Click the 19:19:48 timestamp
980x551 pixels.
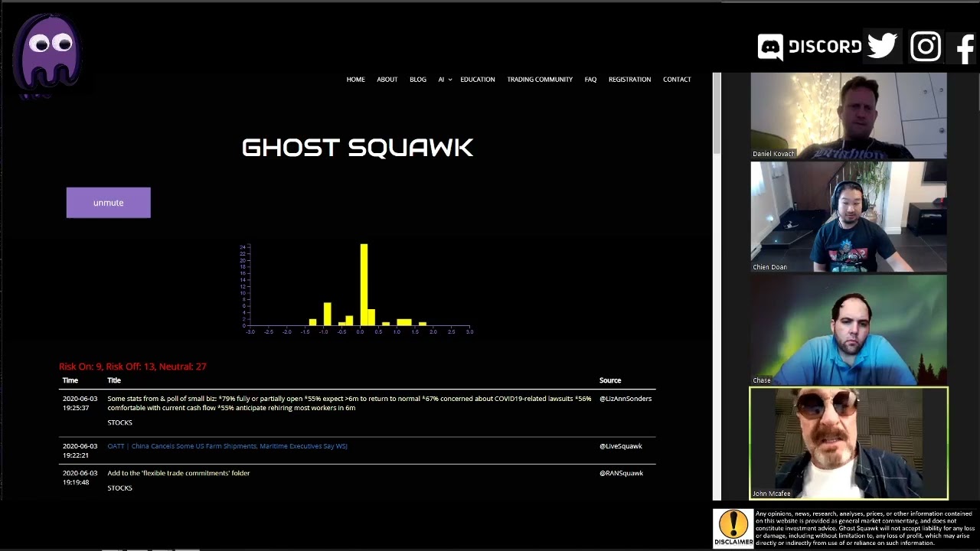click(76, 482)
